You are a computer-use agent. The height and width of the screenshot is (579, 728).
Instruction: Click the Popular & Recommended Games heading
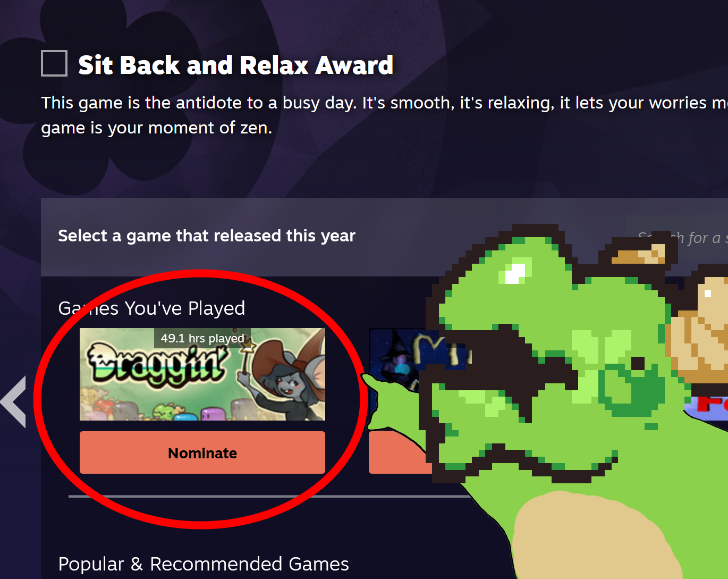point(204,564)
